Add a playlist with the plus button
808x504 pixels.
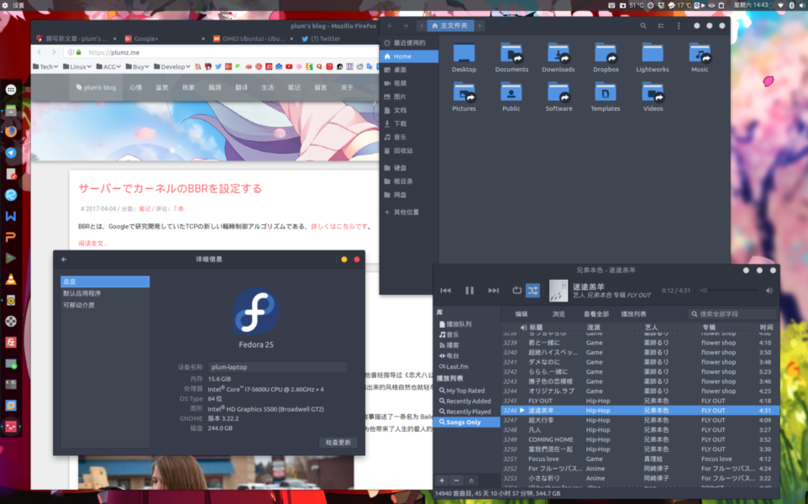tap(442, 480)
